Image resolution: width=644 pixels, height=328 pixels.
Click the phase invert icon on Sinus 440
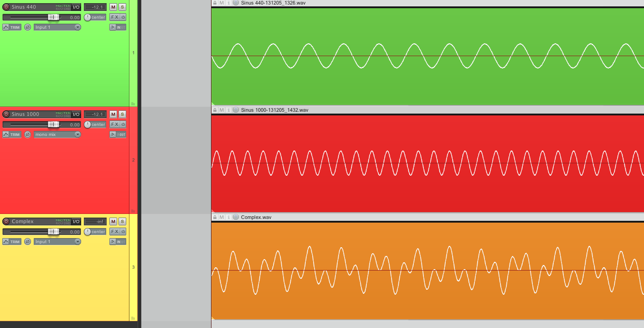pos(27,27)
